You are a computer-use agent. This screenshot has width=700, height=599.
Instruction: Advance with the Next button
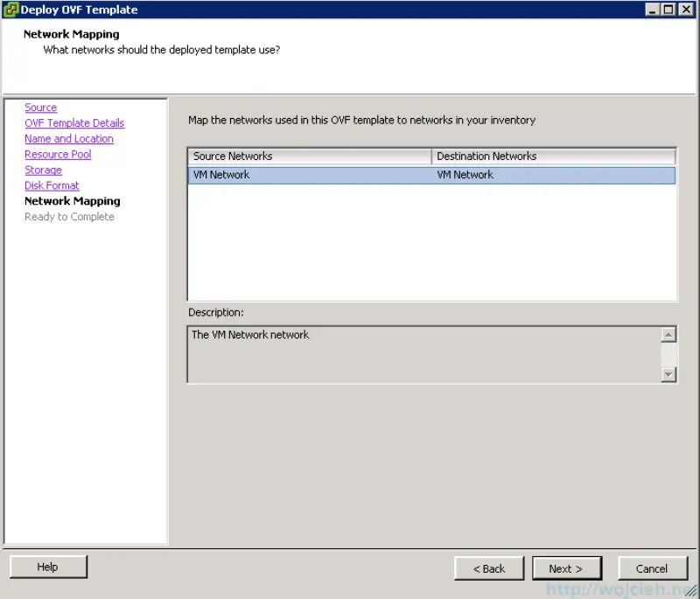coord(567,568)
